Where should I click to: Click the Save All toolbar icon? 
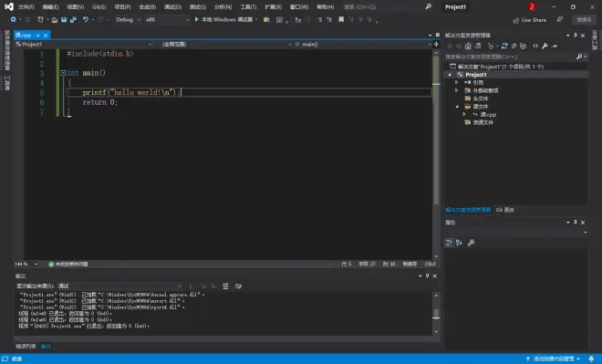pyautogui.click(x=73, y=19)
